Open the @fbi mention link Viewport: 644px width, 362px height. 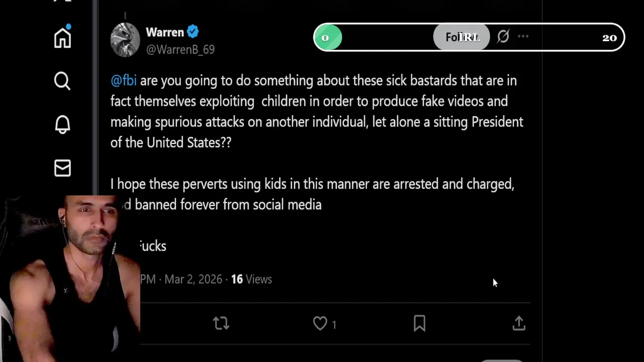pos(123,80)
